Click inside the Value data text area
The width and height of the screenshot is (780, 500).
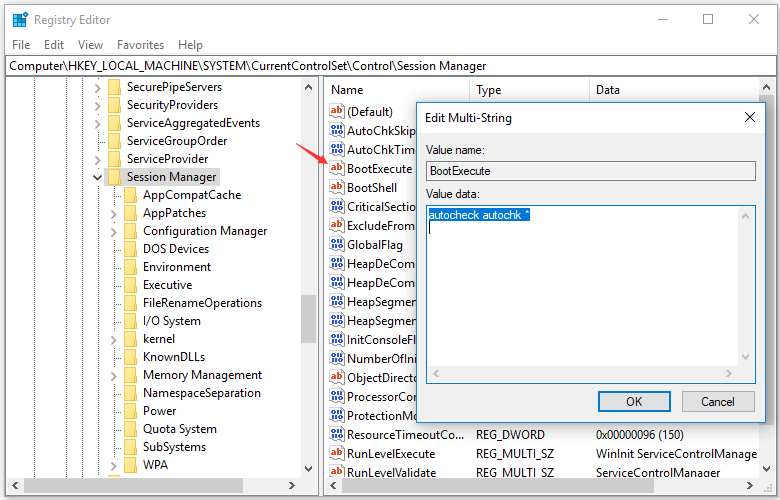tap(580, 300)
